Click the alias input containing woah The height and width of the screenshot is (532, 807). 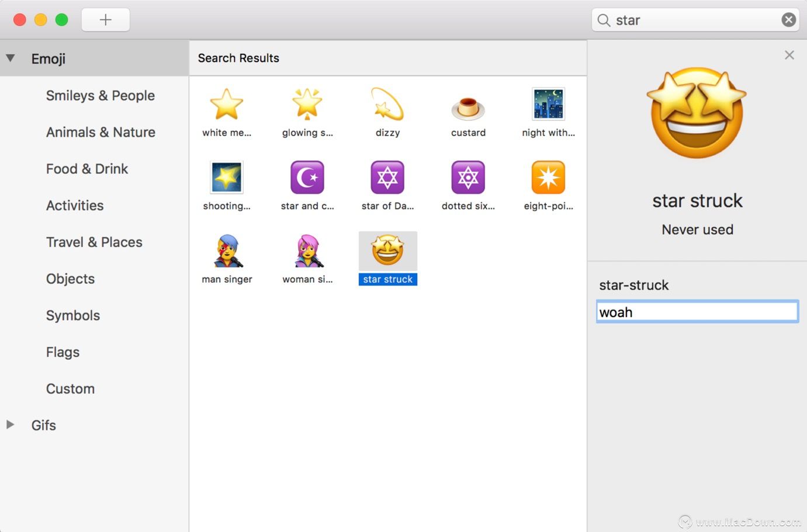click(x=697, y=312)
